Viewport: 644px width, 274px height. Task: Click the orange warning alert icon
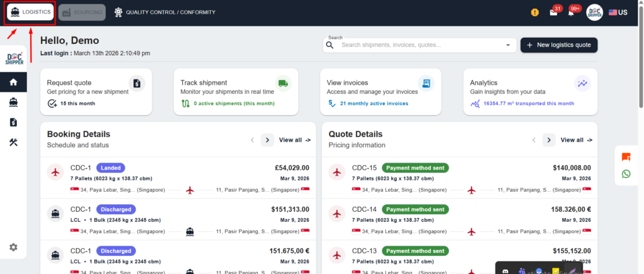click(535, 13)
